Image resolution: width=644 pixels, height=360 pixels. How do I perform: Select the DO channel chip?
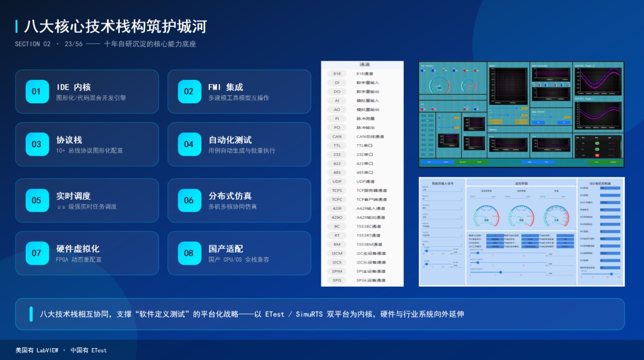[337, 92]
